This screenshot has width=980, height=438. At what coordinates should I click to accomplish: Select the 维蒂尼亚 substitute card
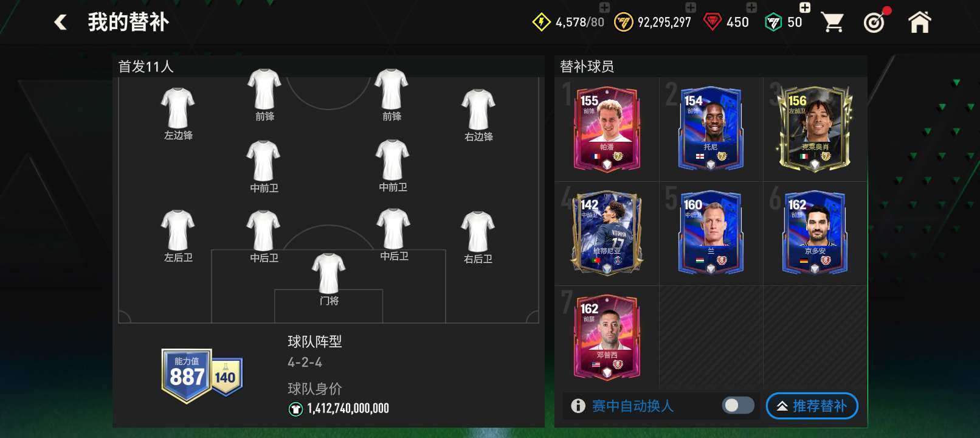coord(607,233)
